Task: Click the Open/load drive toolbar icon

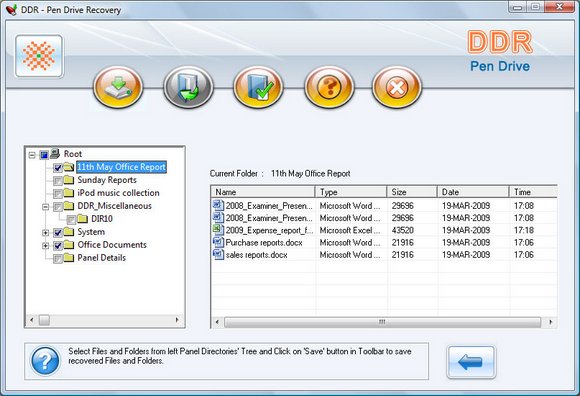Action: pyautogui.click(x=118, y=87)
